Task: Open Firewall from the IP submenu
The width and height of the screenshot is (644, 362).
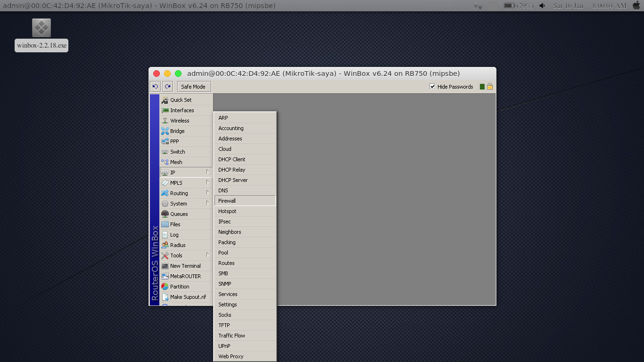Action: pyautogui.click(x=245, y=201)
